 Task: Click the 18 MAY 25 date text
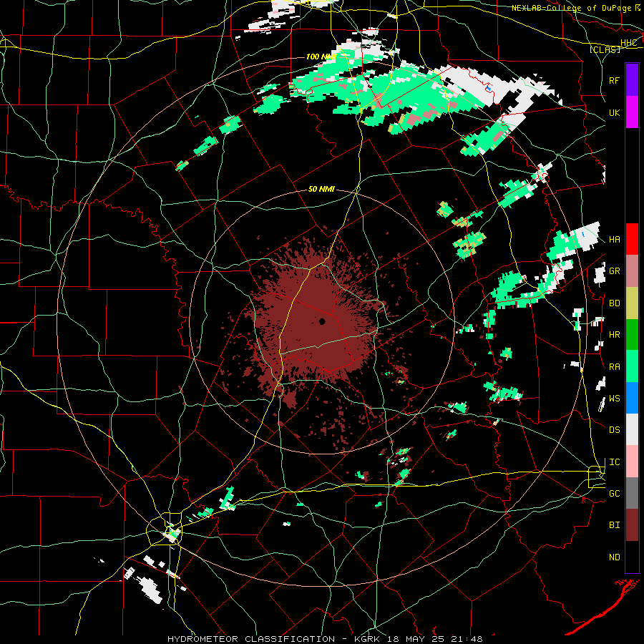(418, 639)
